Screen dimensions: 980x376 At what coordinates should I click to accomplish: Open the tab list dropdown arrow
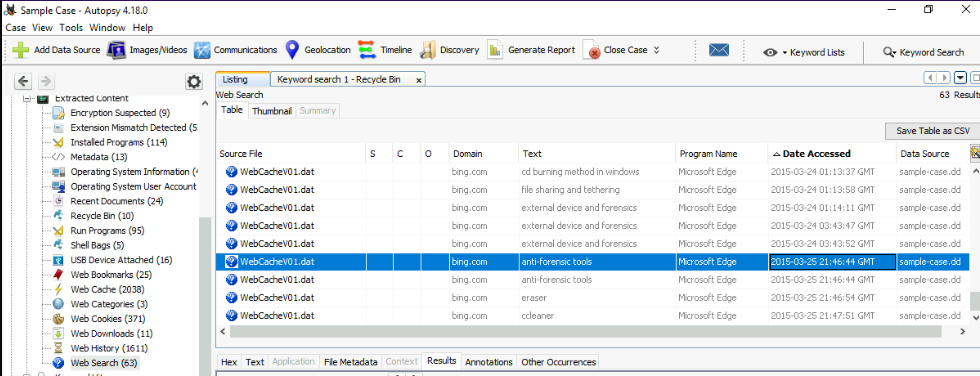[x=960, y=78]
